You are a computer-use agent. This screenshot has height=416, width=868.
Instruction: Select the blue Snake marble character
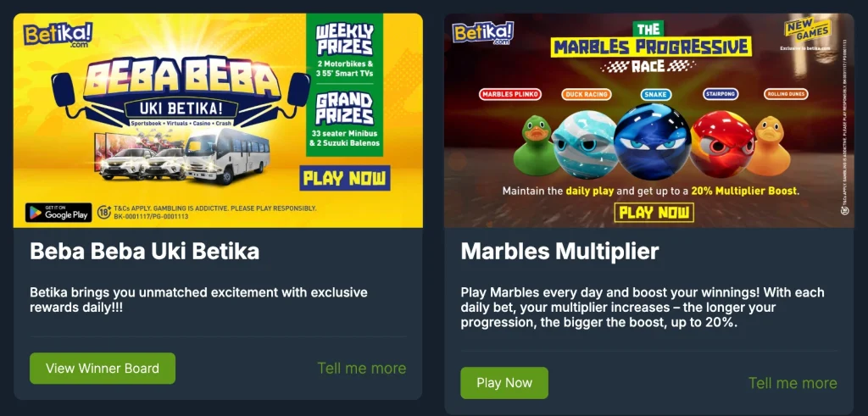tap(652, 141)
